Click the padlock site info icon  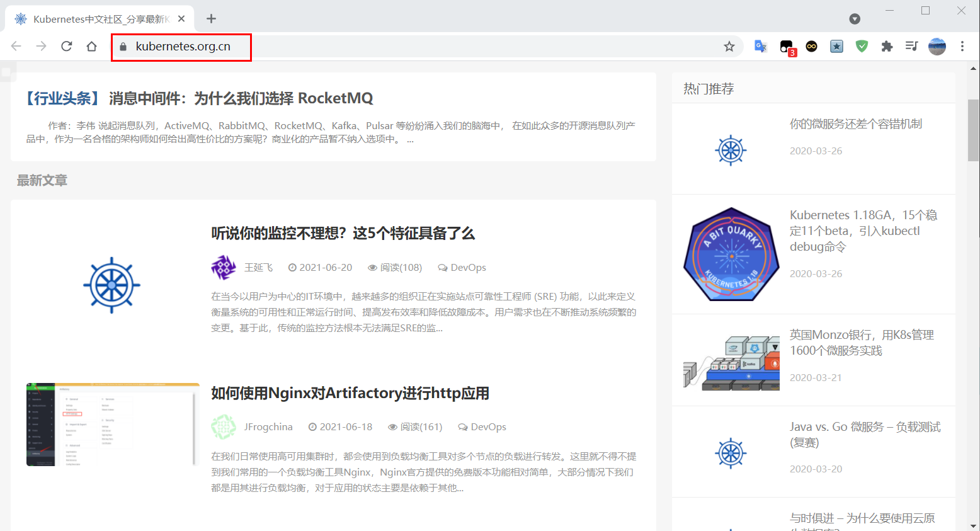pos(123,47)
